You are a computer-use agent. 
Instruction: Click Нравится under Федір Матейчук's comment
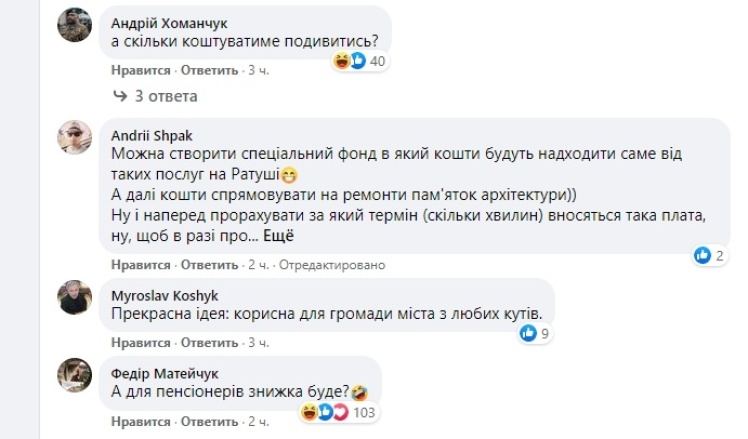[x=142, y=422]
